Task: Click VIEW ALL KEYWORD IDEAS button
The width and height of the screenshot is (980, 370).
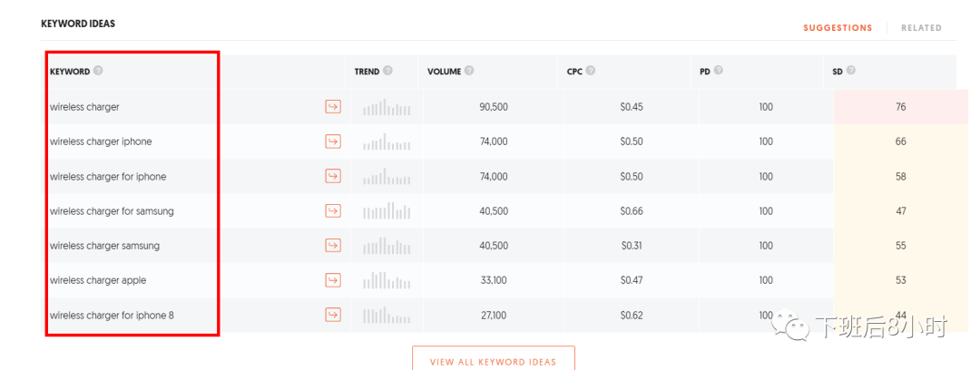Action: pos(493,361)
